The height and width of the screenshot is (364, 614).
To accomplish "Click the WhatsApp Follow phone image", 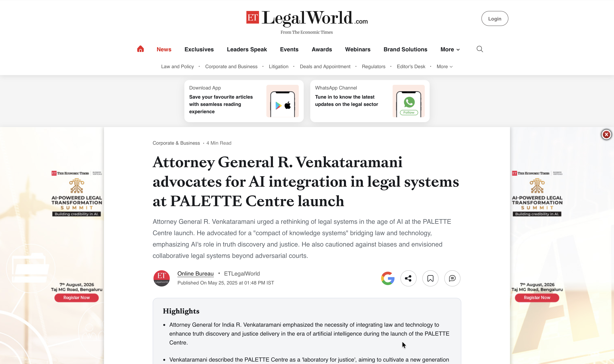I will coord(409,101).
